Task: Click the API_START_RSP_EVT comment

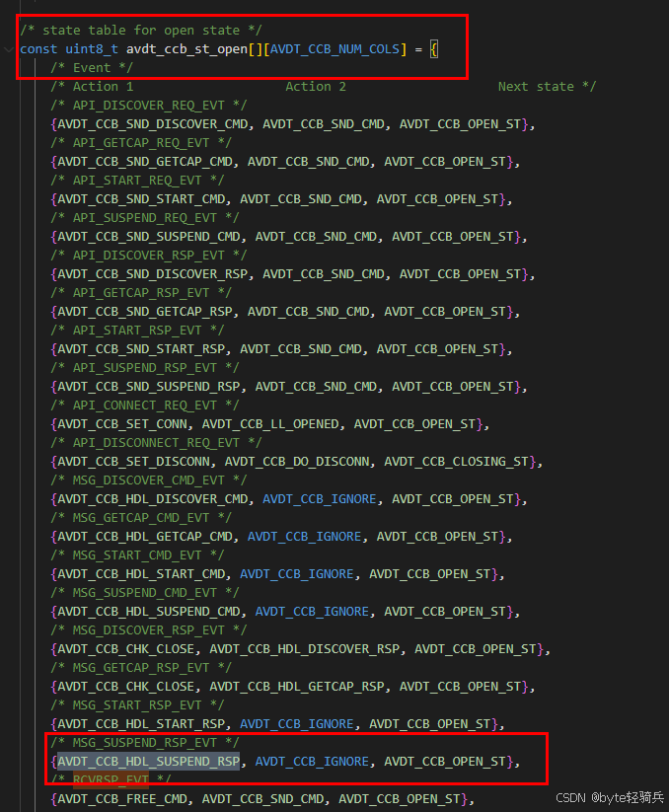Action: (x=137, y=331)
